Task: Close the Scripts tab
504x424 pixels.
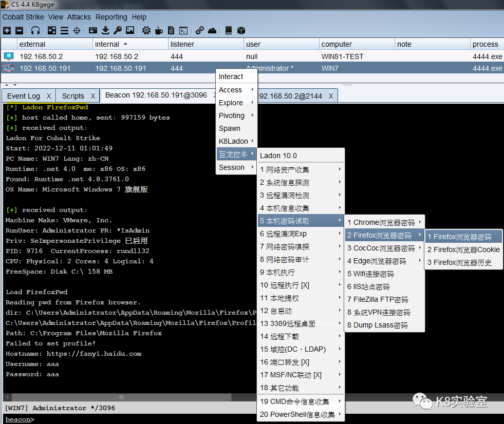Action: pyautogui.click(x=93, y=96)
